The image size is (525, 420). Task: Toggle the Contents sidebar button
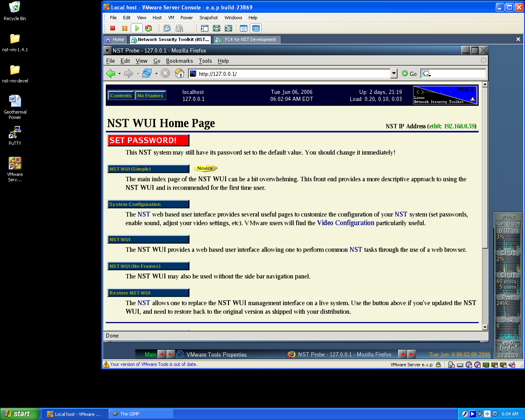coord(121,95)
